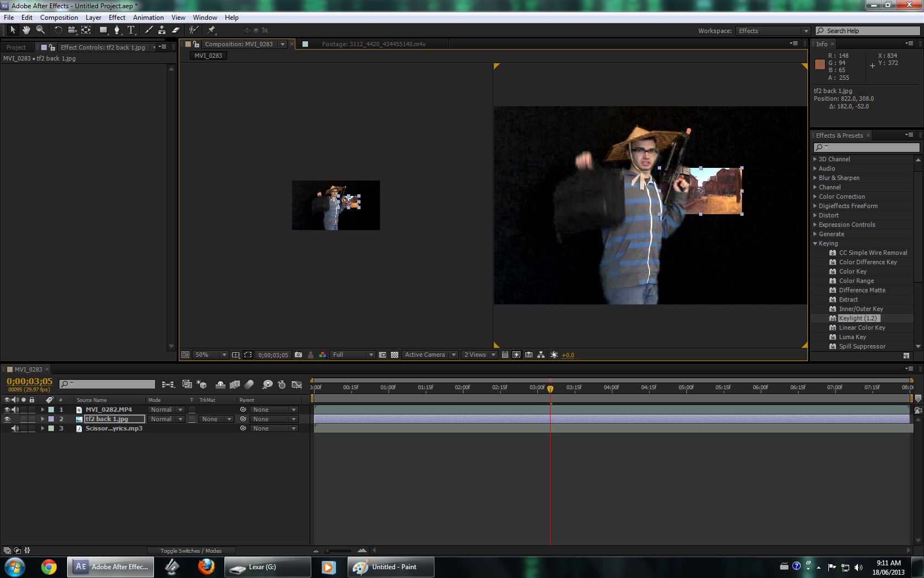Select the Zoom magnifier tool
The width and height of the screenshot is (924, 578).
coord(40,30)
